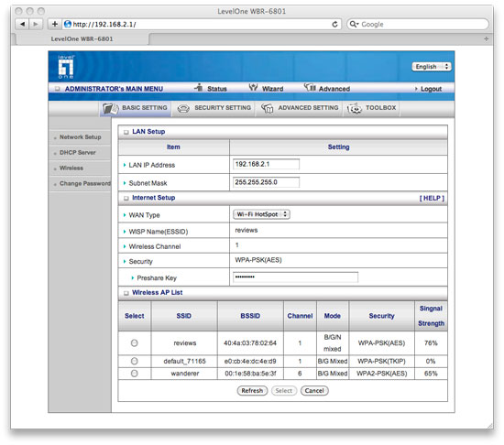Click the Preshare Key field
Viewport: 504px width, 445px height.
295,277
